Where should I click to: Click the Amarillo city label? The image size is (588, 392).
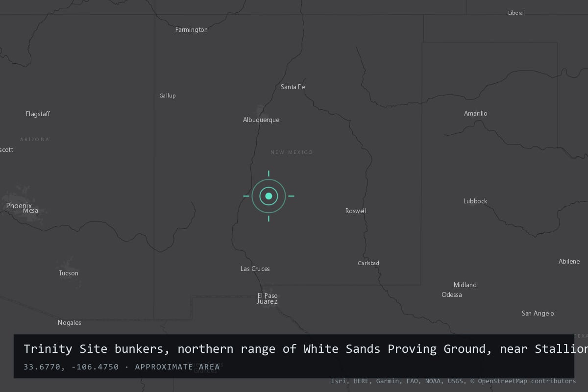(x=476, y=114)
